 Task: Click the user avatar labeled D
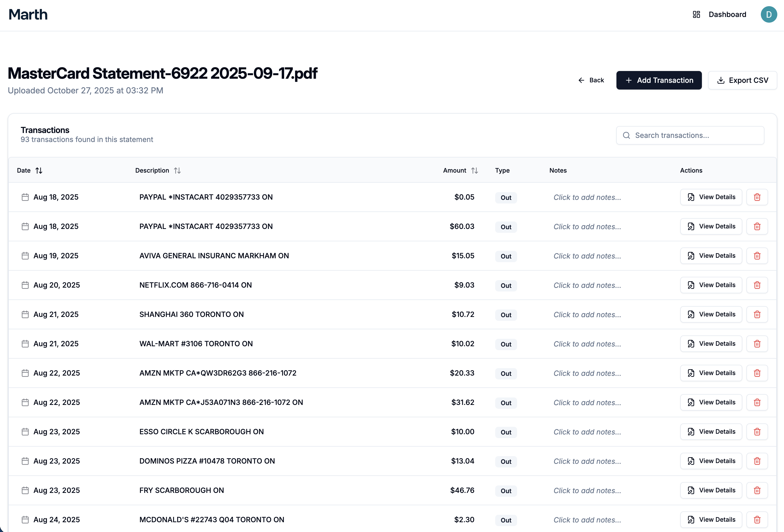point(769,14)
